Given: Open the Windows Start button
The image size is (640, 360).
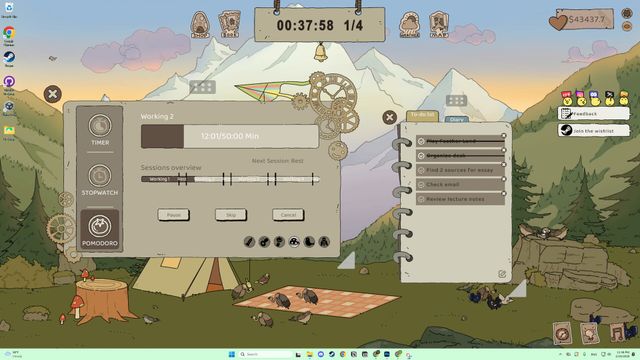Looking at the screenshot, I should 232,354.
